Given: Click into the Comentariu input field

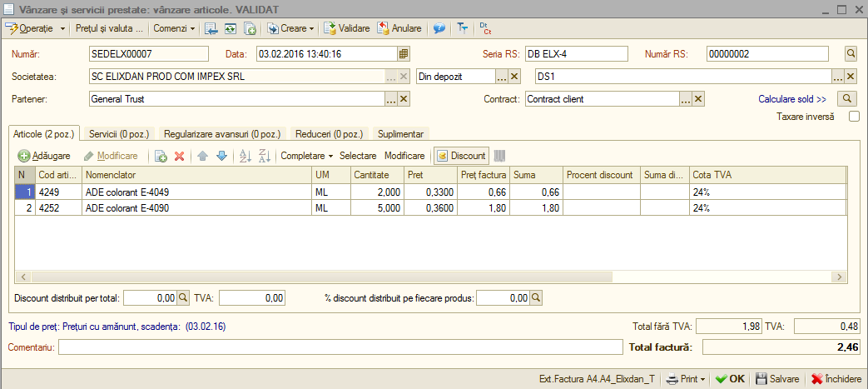Looking at the screenshot, I should [340, 347].
